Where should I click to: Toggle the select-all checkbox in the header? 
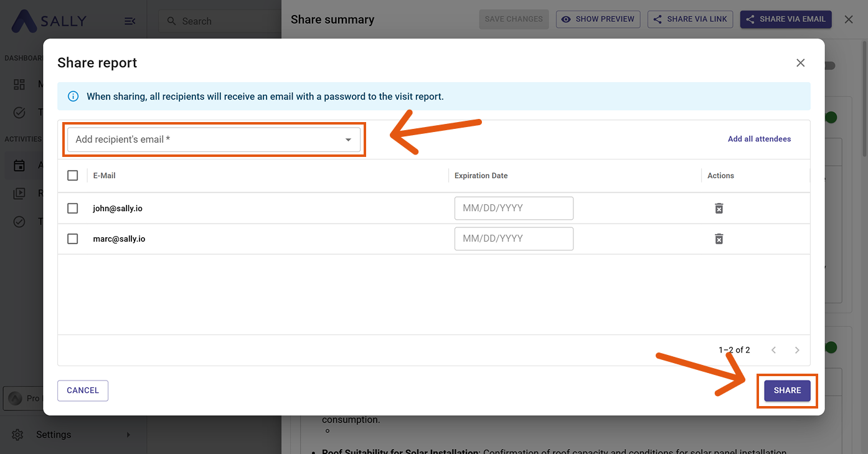coord(73,176)
